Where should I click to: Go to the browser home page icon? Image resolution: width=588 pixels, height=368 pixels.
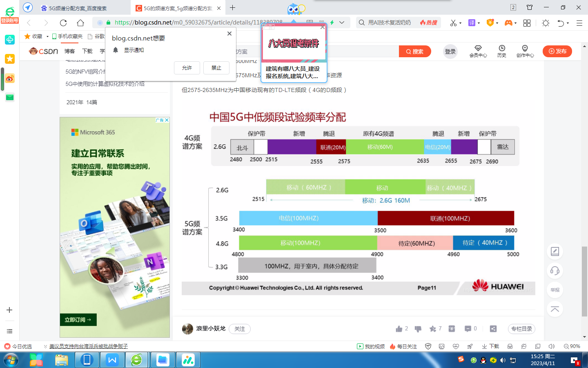click(x=80, y=23)
